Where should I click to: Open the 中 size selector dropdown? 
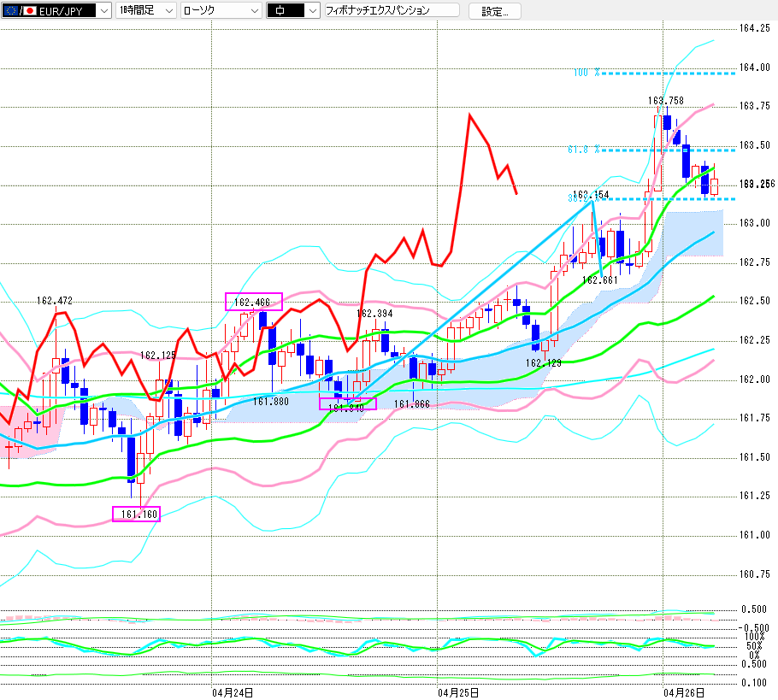click(x=312, y=10)
